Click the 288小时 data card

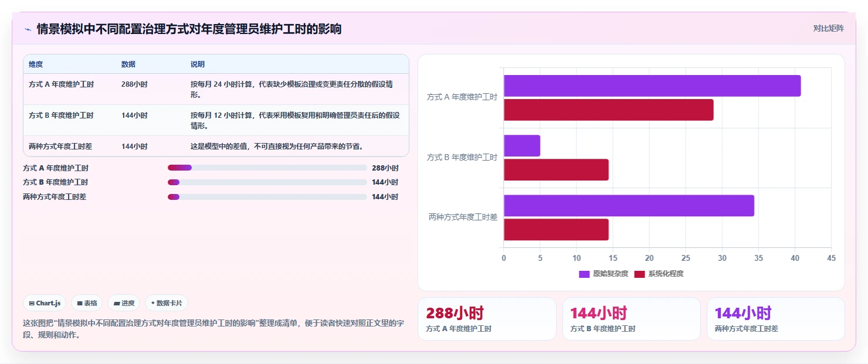click(x=487, y=319)
